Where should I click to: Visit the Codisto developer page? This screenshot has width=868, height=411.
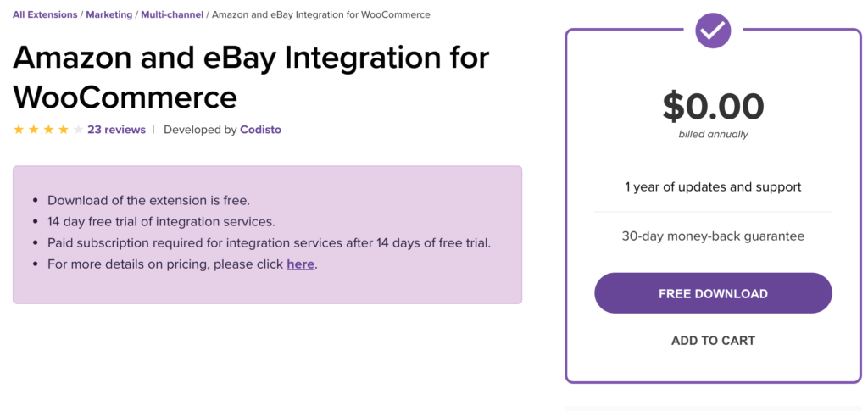(x=260, y=130)
